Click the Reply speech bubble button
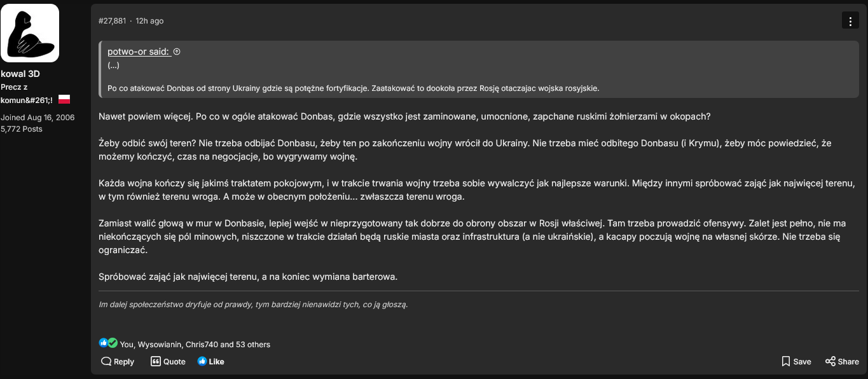This screenshot has height=379, width=868. [118, 361]
